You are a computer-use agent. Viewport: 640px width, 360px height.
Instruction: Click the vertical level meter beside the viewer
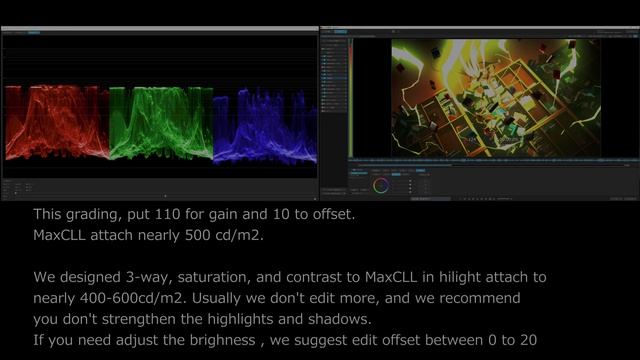click(350, 98)
